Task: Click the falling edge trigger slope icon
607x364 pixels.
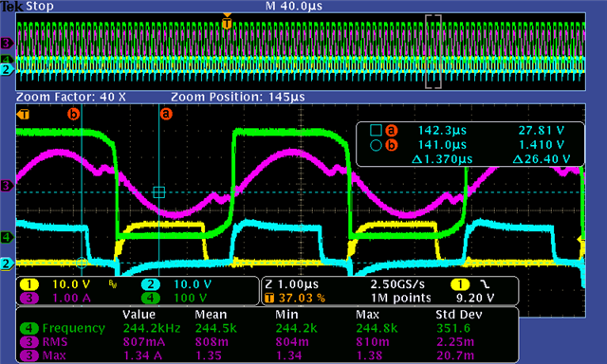Action: [485, 284]
